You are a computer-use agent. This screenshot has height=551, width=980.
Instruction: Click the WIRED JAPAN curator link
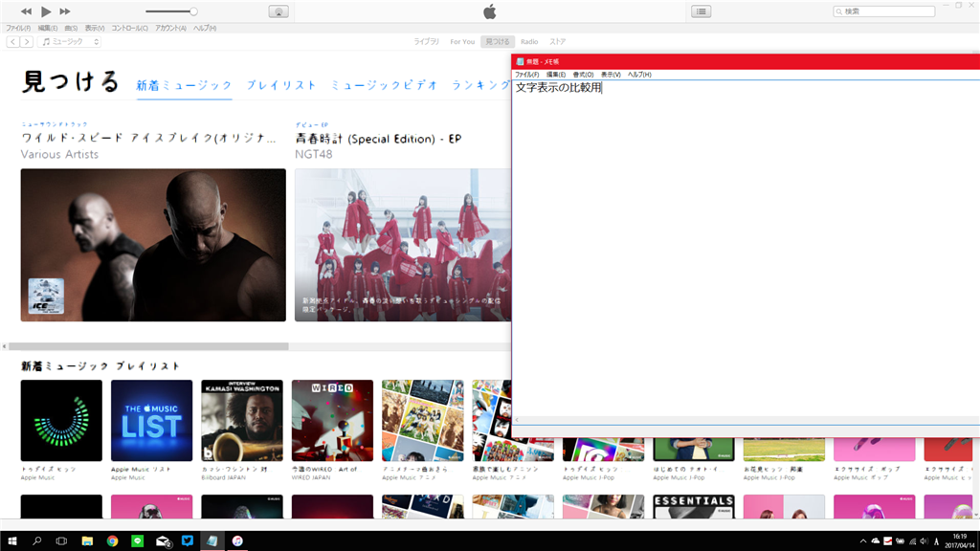(x=311, y=478)
